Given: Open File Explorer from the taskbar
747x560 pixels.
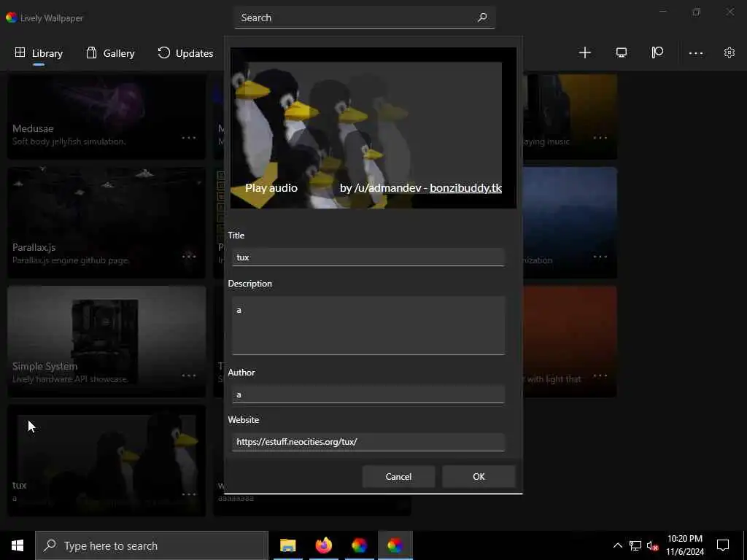Looking at the screenshot, I should [287, 545].
